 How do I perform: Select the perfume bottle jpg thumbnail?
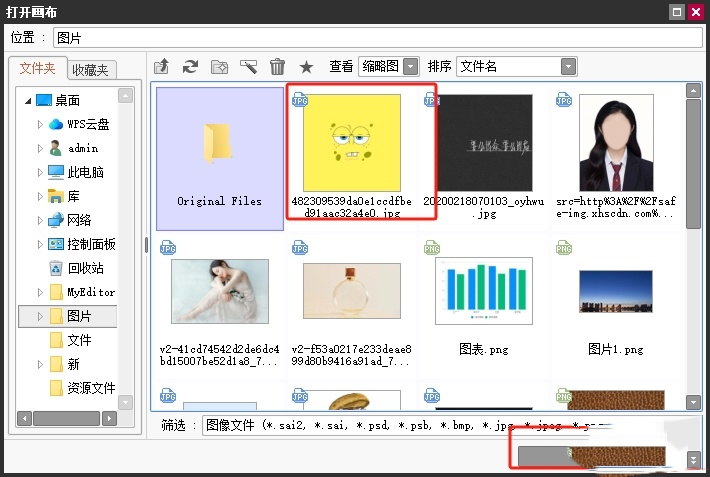pyautogui.click(x=352, y=291)
